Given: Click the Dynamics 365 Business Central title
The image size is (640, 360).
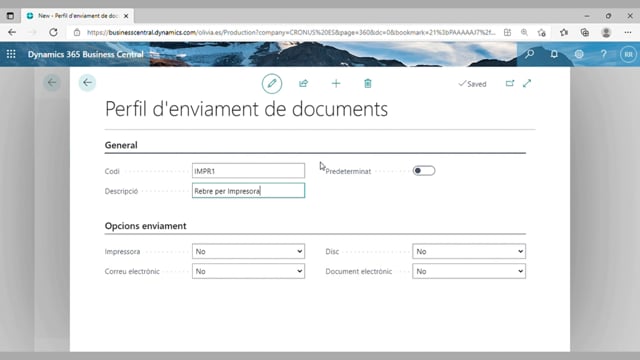Looking at the screenshot, I should pos(85,54).
